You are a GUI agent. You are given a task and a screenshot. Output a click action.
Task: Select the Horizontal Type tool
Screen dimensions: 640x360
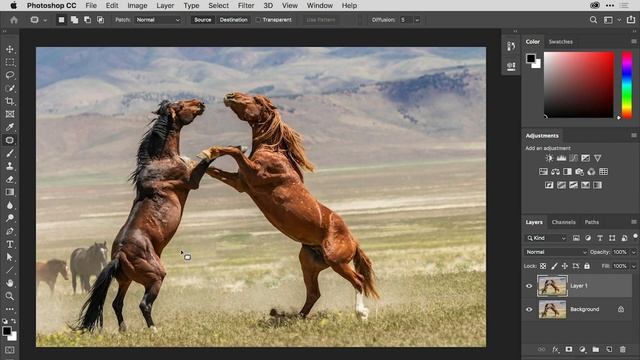10,244
